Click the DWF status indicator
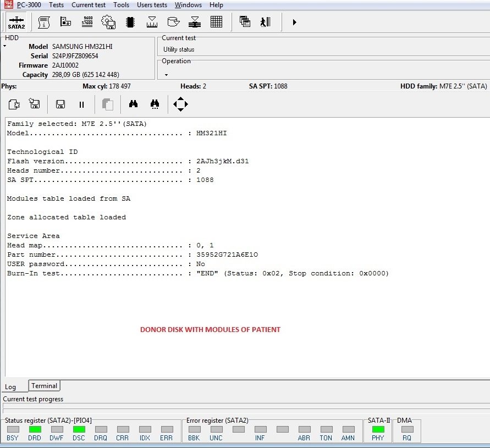 pyautogui.click(x=57, y=429)
